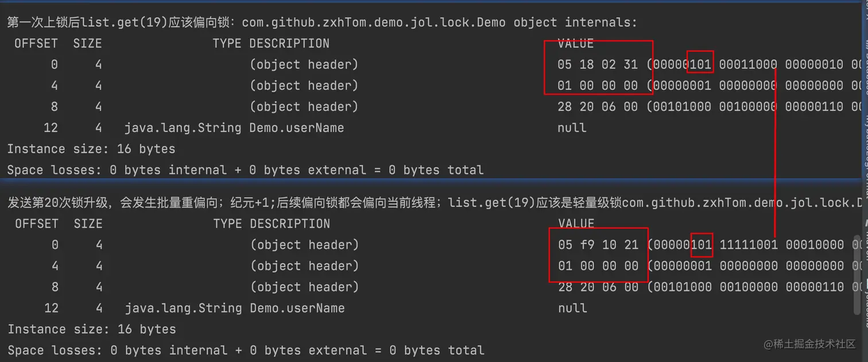This screenshot has height=362, width=868.
Task: Click the red-boxed 101 bits in the upper pane
Action: point(700,64)
